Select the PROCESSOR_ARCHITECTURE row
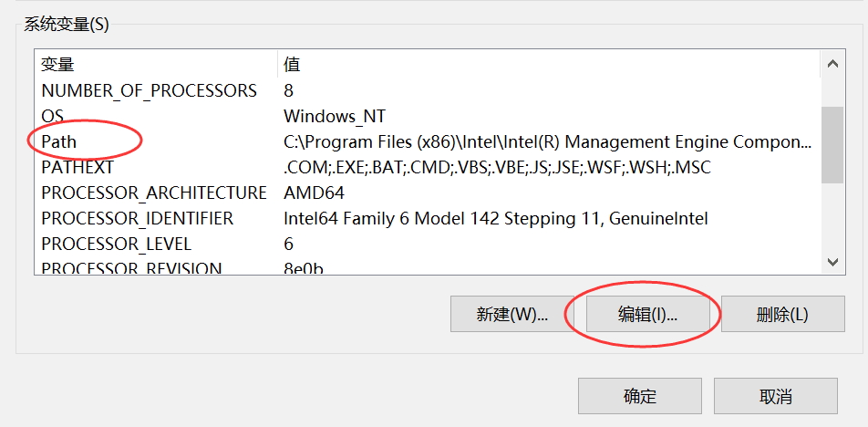 [153, 193]
